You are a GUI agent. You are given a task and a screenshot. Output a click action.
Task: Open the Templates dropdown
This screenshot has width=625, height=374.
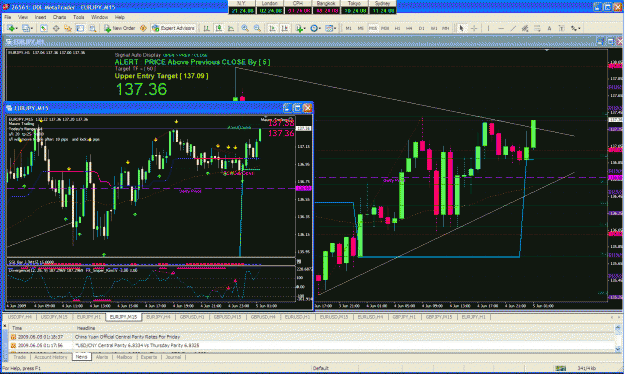pyautogui.click(x=331, y=28)
